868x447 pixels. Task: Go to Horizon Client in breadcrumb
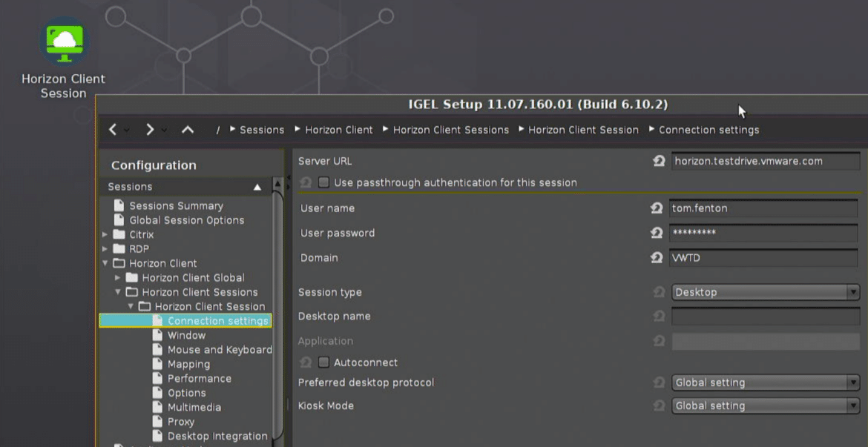coord(339,130)
